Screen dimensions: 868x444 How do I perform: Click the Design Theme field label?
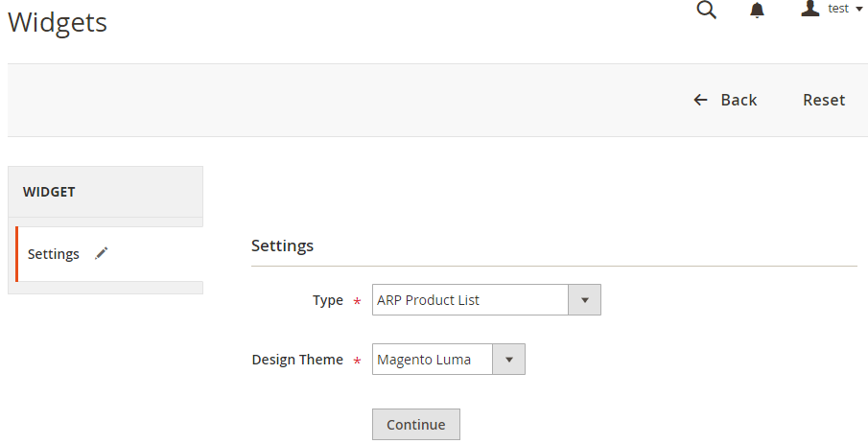pos(297,360)
